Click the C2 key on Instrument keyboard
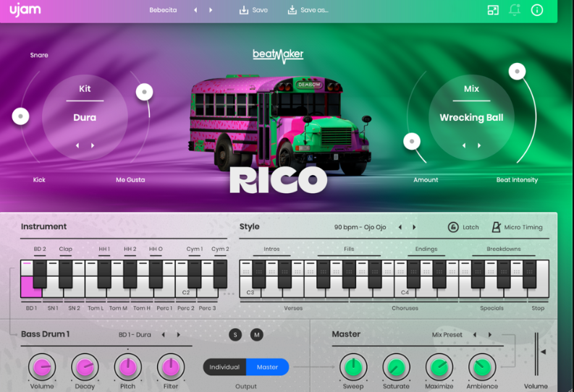 pos(186,291)
